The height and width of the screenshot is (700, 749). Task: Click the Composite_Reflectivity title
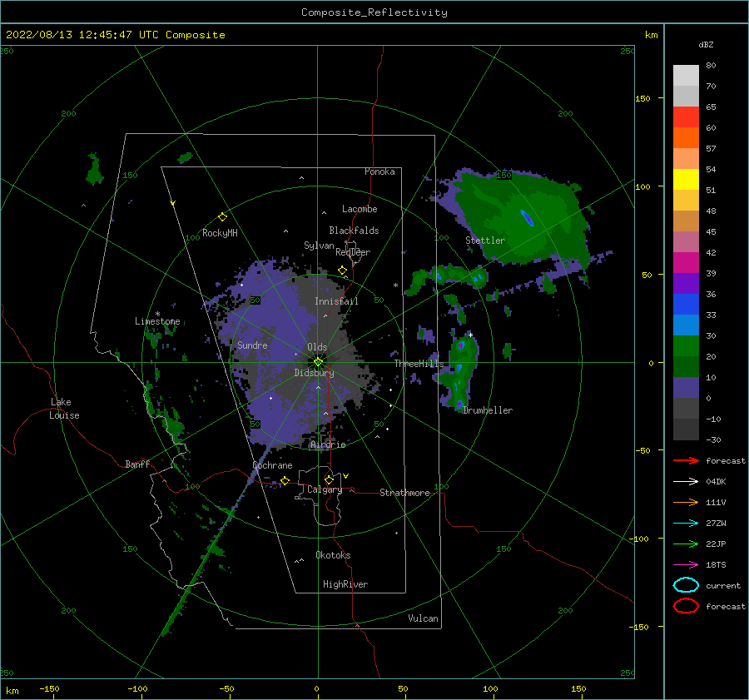374,12
